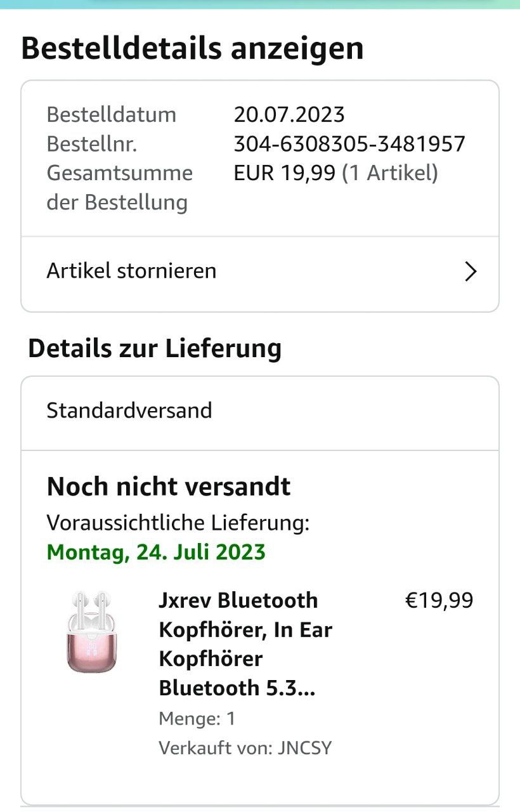The image size is (520, 812).
Task: Click the EUR 19,99 order total
Action: (x=284, y=173)
